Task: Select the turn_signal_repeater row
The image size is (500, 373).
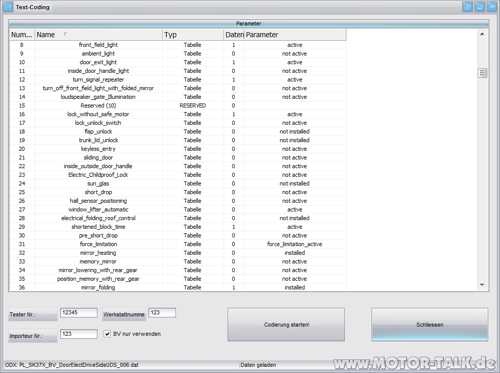Action: tap(178, 79)
